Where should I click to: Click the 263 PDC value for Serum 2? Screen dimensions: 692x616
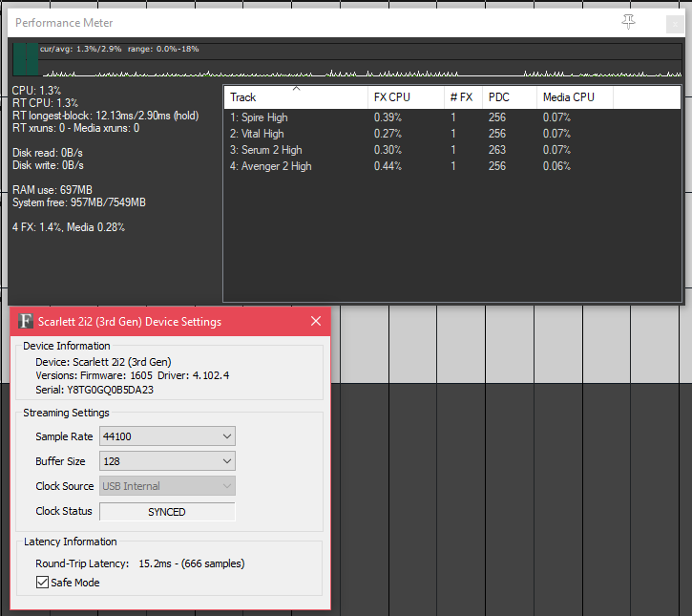497,150
